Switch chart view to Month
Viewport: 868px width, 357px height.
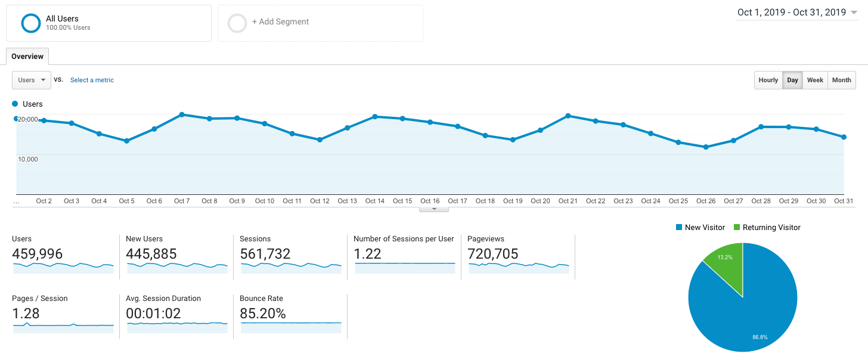[x=841, y=80]
